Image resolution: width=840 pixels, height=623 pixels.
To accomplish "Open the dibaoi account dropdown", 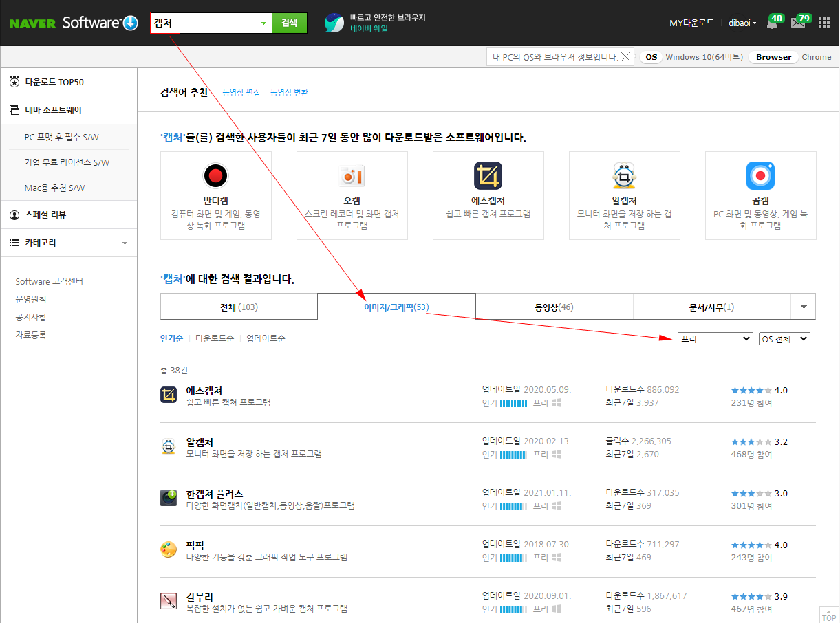I will click(x=742, y=23).
